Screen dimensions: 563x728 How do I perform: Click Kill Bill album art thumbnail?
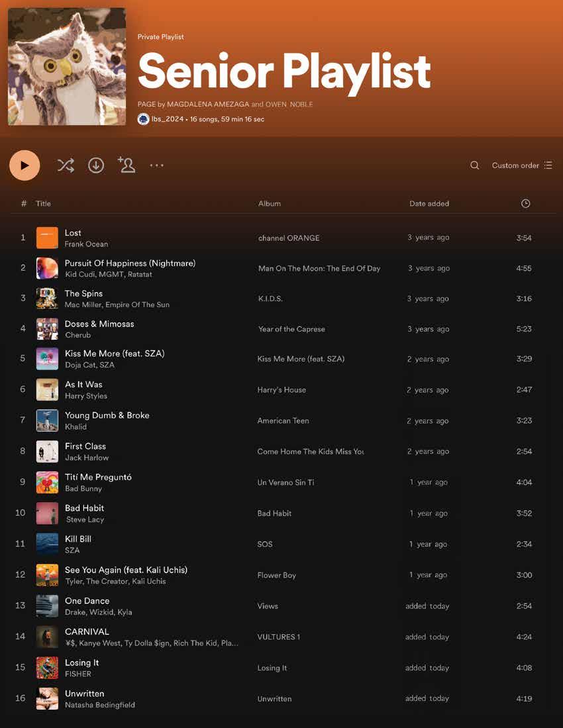48,544
